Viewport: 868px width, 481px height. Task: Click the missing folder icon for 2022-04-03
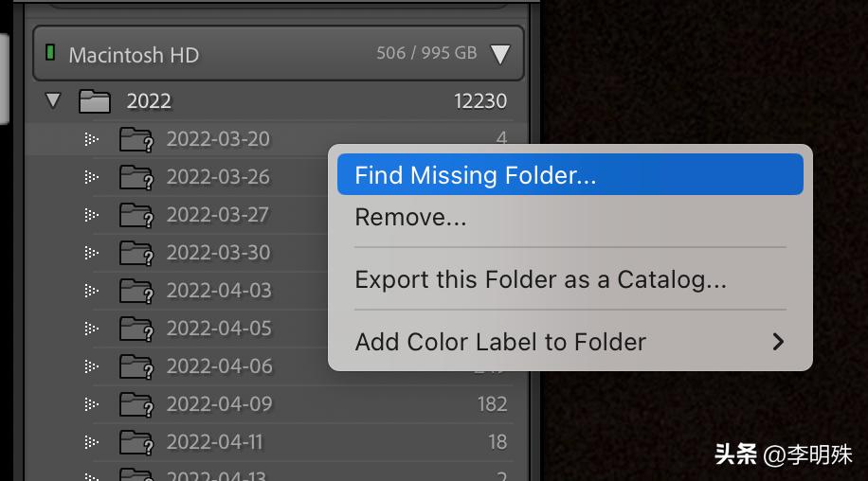pyautogui.click(x=136, y=292)
